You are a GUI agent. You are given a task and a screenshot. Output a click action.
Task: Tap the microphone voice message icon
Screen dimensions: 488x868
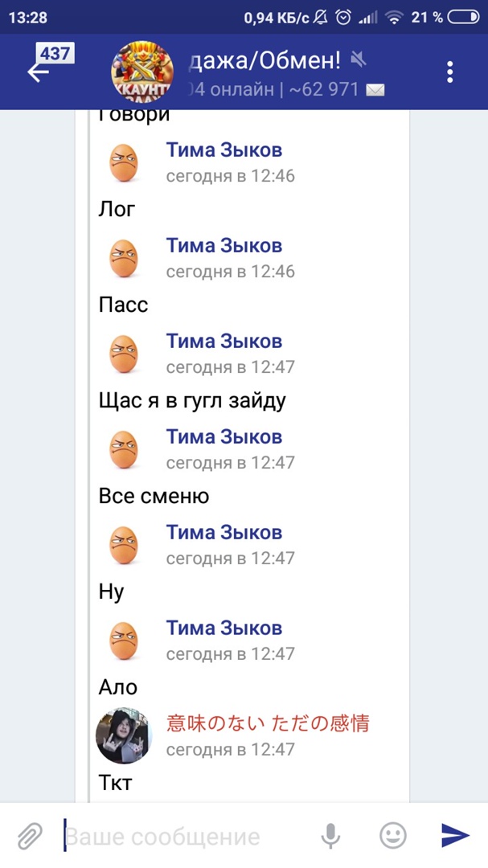[330, 837]
